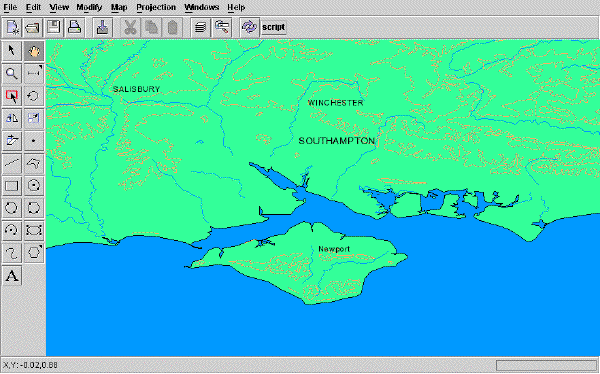Click the script button
Image resolution: width=600 pixels, height=374 pixels.
click(x=273, y=28)
